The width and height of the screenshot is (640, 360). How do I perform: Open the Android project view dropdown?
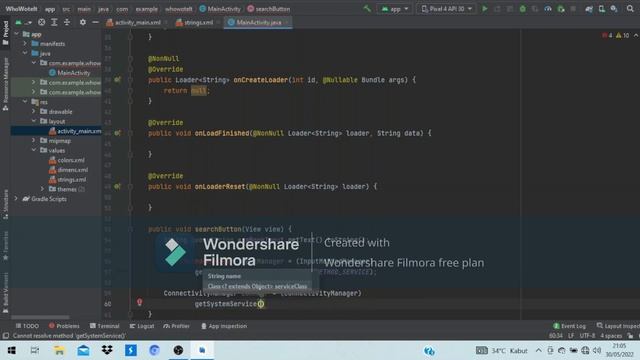point(24,22)
